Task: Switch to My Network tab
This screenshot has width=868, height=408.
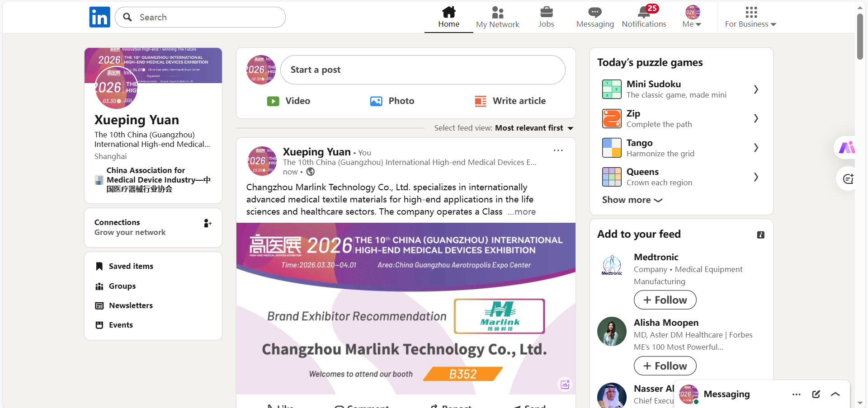Action: [x=497, y=17]
